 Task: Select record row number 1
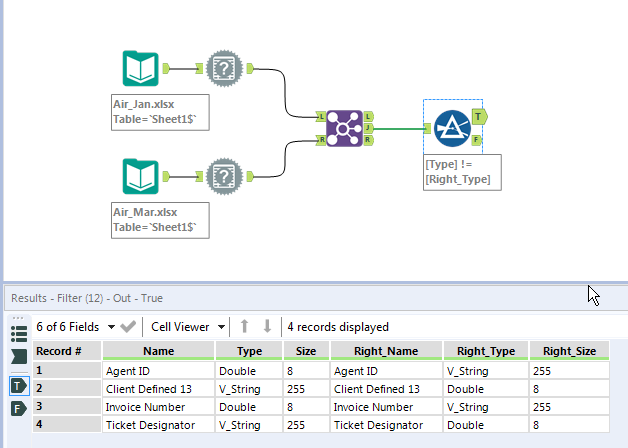(x=67, y=370)
